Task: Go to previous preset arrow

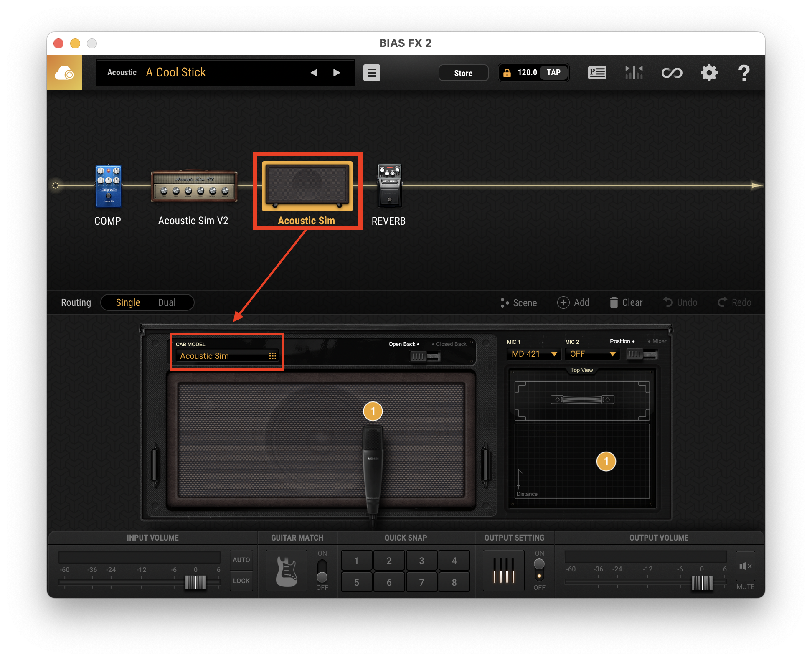Action: pos(314,73)
